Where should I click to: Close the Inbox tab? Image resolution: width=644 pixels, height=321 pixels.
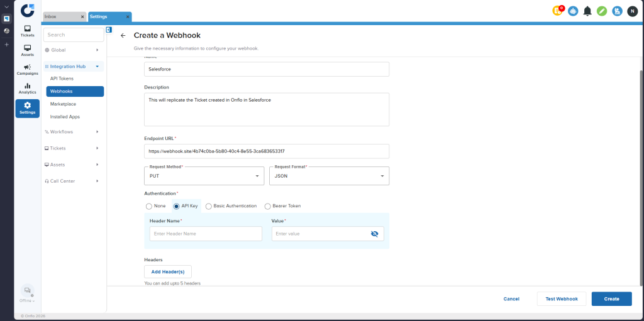click(82, 17)
